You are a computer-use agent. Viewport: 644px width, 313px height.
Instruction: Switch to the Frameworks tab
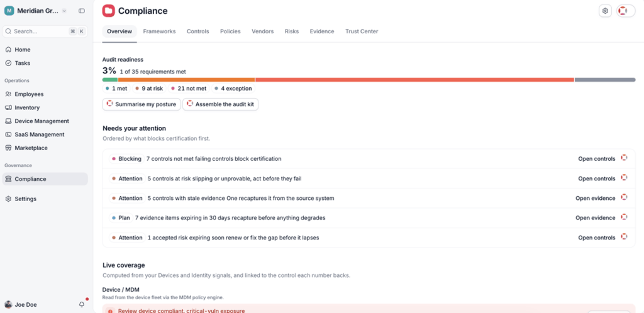point(159,31)
